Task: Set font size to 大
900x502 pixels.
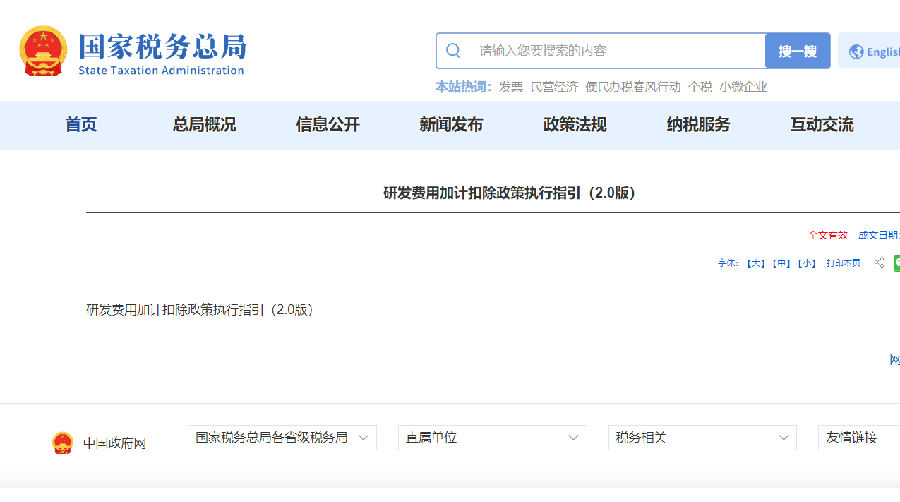Action: (756, 263)
